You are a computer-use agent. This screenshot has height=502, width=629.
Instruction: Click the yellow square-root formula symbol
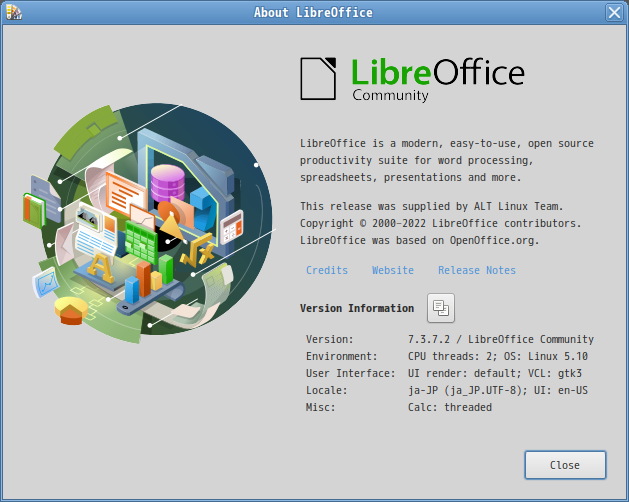pyautogui.click(x=197, y=251)
